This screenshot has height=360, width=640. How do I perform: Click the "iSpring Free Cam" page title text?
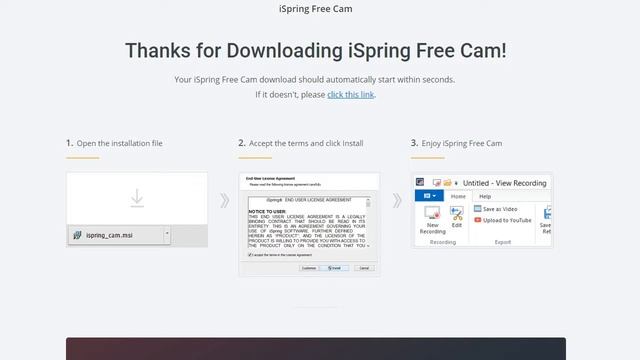(x=316, y=9)
